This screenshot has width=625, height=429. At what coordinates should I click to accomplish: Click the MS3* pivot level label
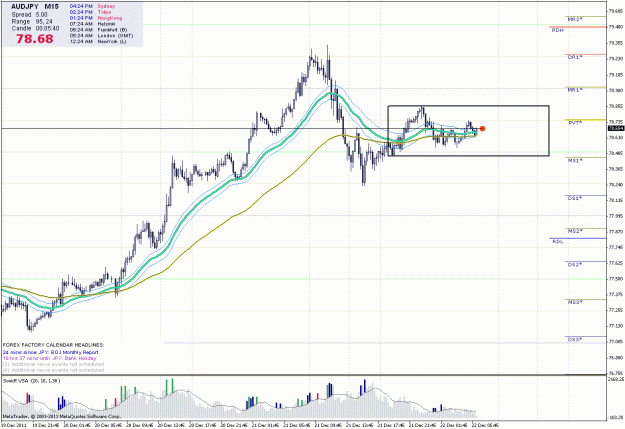[575, 302]
